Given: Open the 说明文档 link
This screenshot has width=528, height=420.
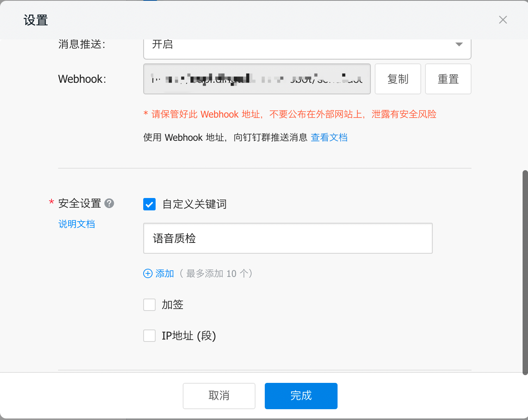Looking at the screenshot, I should 77,224.
